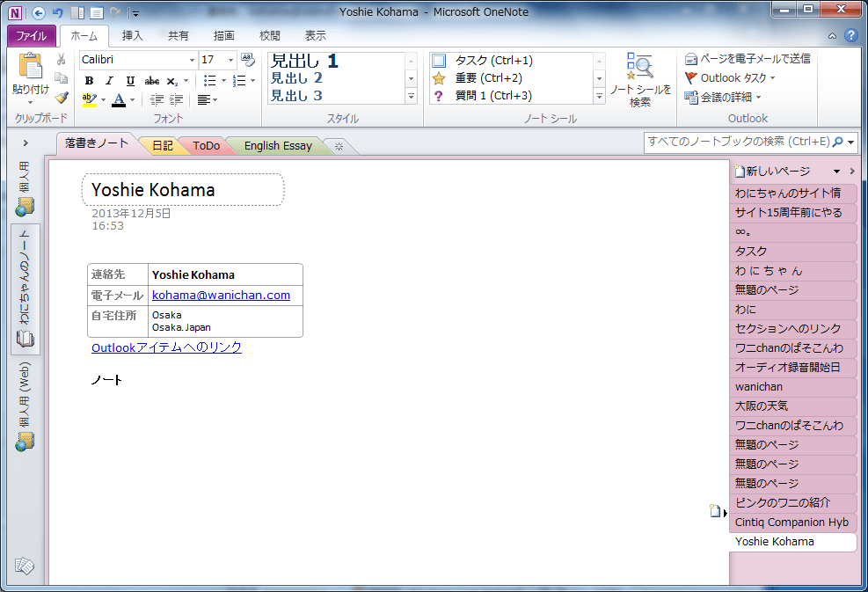This screenshot has width=868, height=592.
Task: Apply style 見出し 1
Action: pos(304,61)
